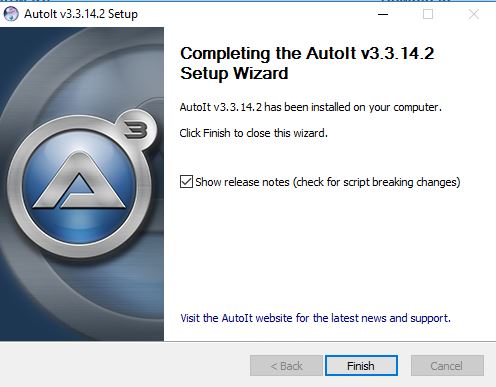
Task: Open the Visit the AutoIt website link
Action: [315, 318]
